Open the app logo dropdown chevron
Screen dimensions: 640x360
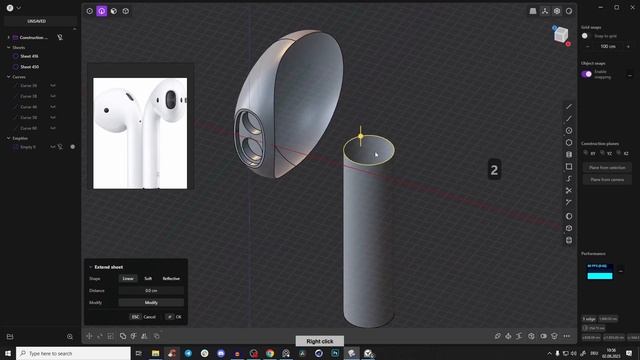click(18, 8)
